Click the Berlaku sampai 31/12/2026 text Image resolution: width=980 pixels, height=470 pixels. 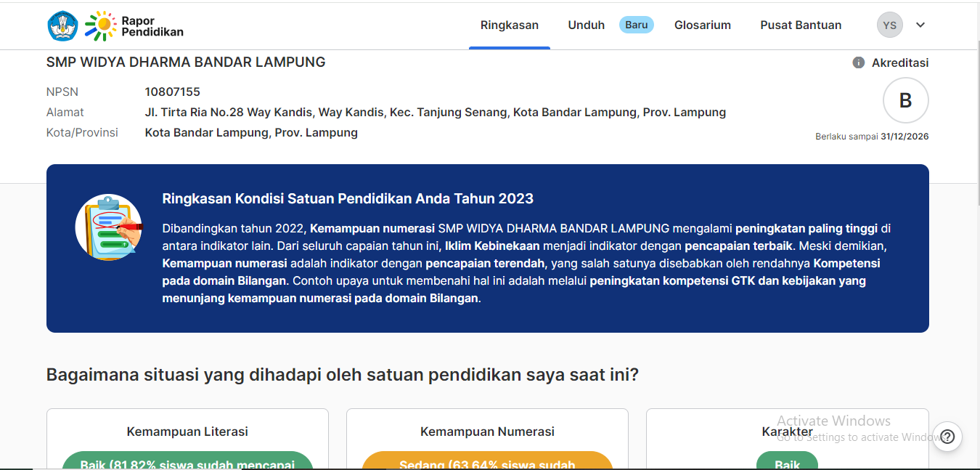coord(872,137)
